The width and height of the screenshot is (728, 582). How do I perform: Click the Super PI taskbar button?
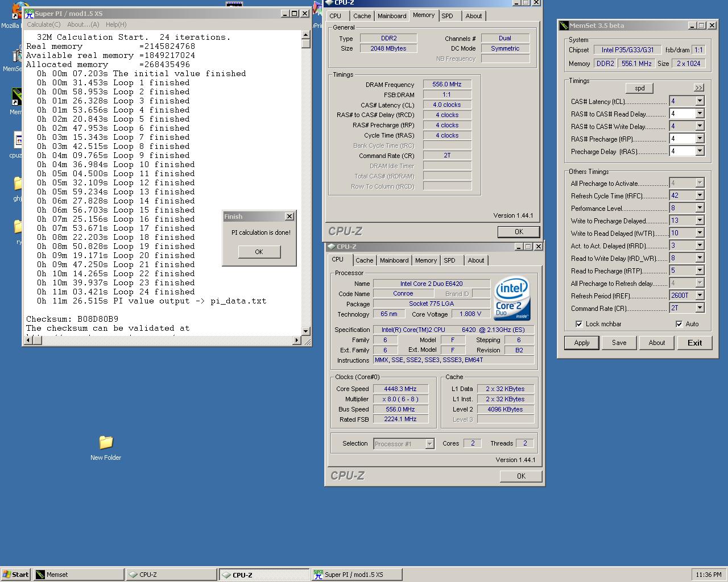pyautogui.click(x=357, y=575)
